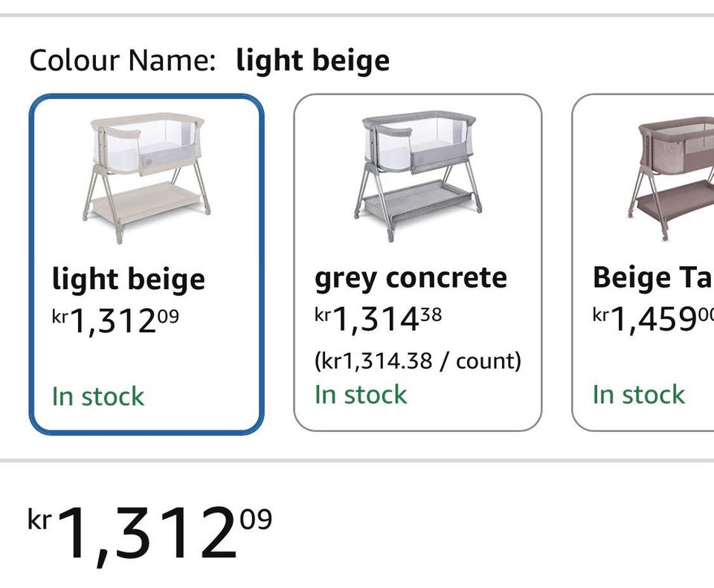Click the kr currency symbol of main price
This screenshot has height=588, width=714.
coord(39,519)
